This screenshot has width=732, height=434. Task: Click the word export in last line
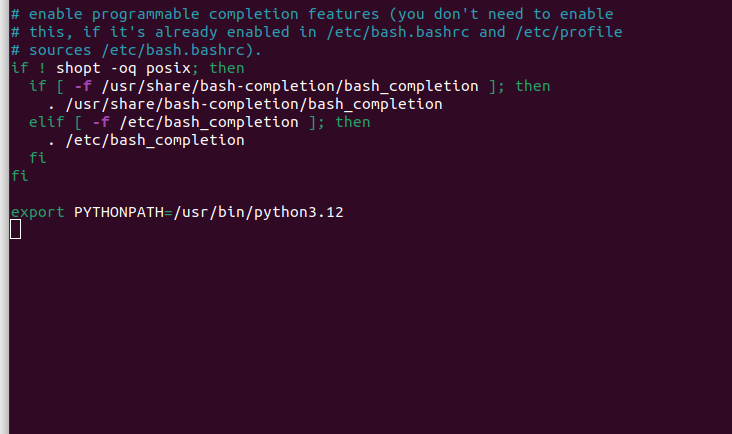[37, 212]
